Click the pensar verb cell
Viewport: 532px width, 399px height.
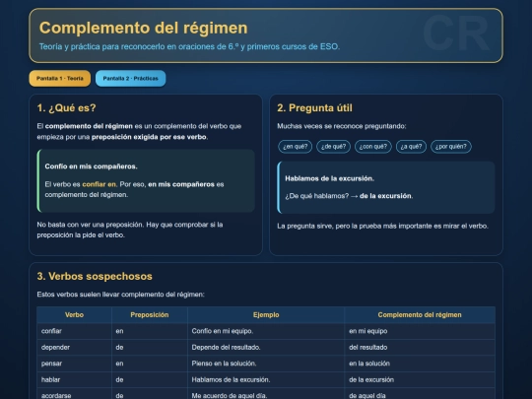74,364
